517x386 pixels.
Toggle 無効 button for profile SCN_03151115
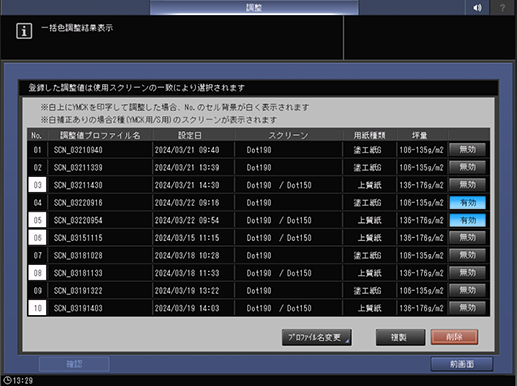[467, 238]
